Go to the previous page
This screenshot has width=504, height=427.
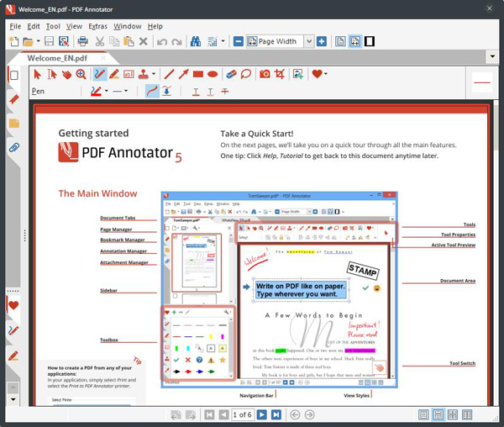tap(223, 414)
